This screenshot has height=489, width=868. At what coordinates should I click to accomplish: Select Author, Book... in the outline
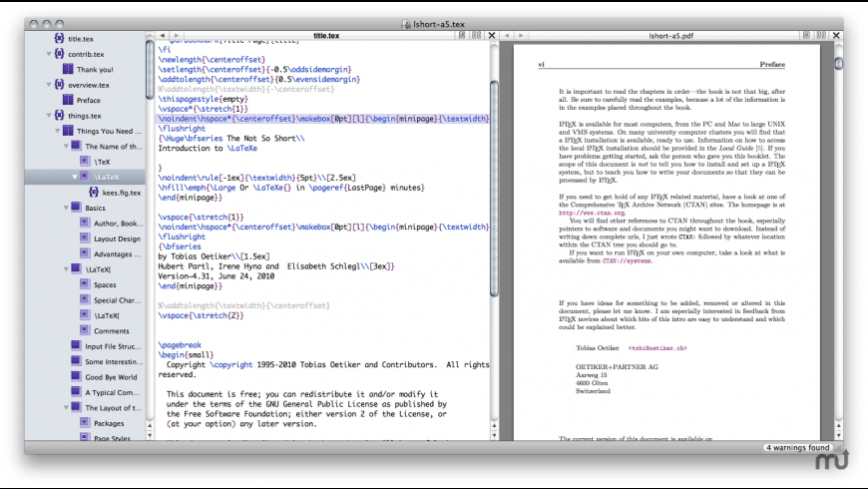pos(119,224)
